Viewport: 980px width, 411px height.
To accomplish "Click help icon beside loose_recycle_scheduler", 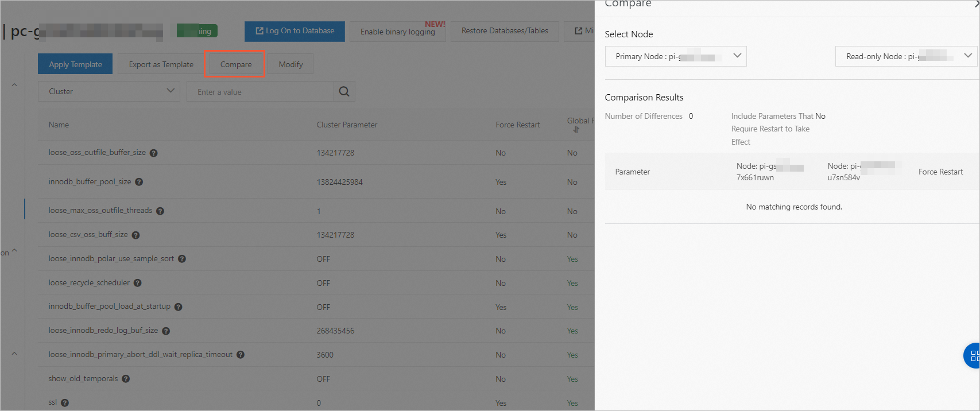I will click(137, 283).
